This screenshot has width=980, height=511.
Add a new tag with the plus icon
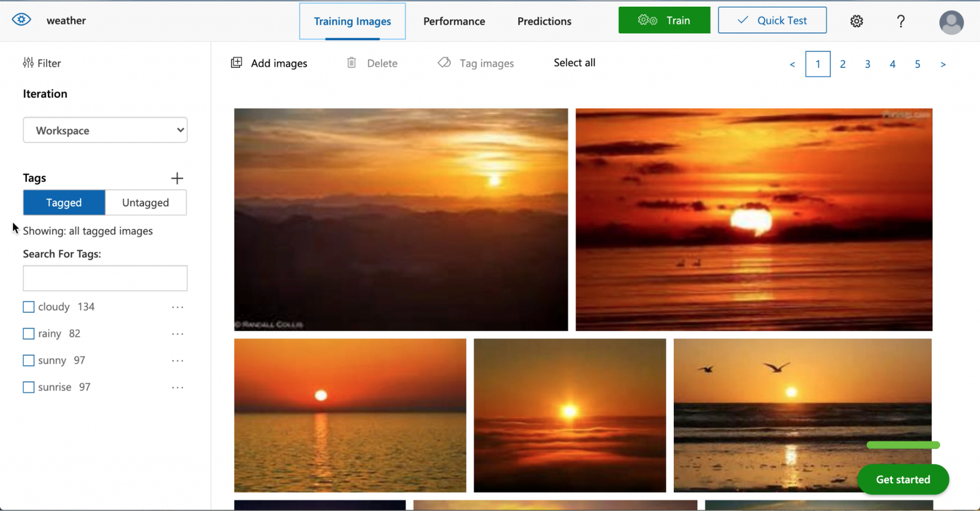click(x=177, y=178)
